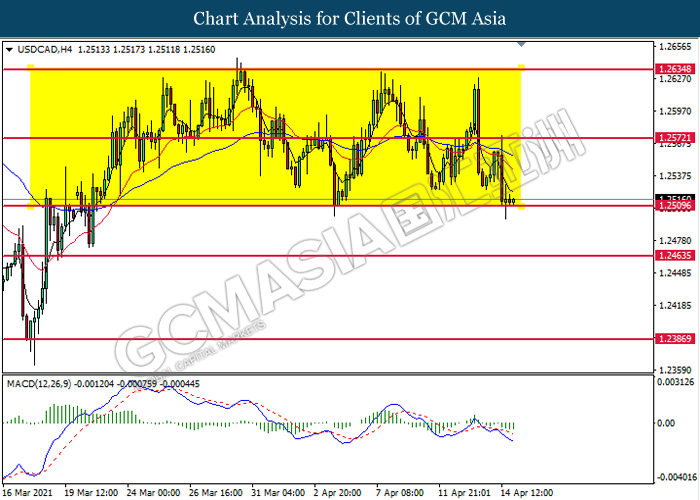Click the 1.26565 price scale value

coord(675,47)
